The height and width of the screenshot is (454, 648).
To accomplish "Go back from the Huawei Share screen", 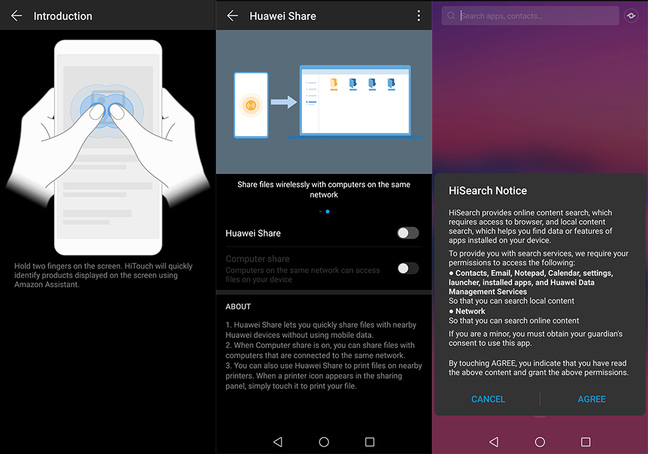I will (233, 16).
